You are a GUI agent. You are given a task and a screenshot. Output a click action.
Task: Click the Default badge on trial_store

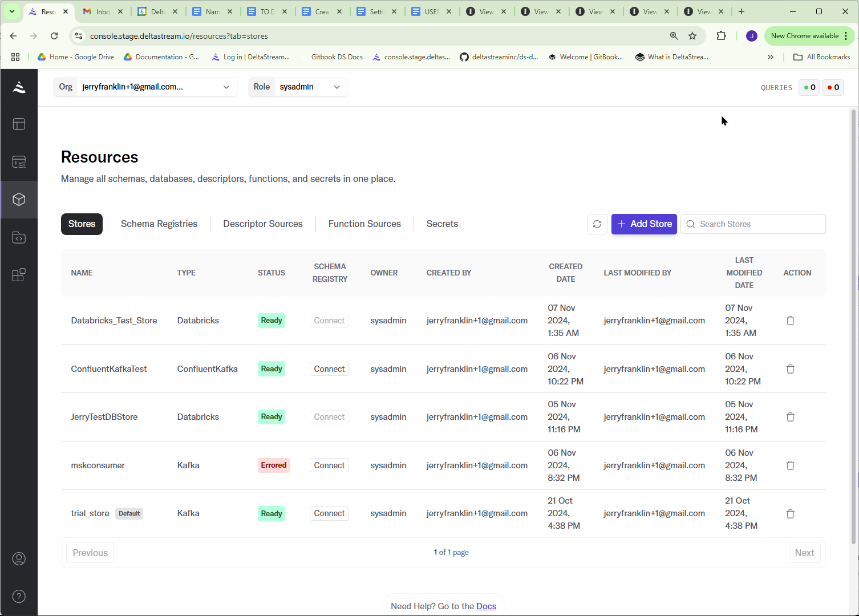point(129,513)
